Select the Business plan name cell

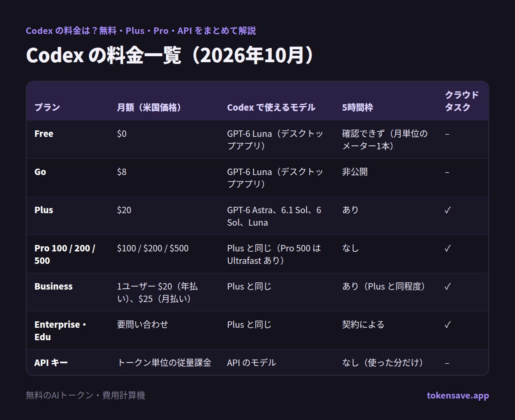tap(54, 287)
